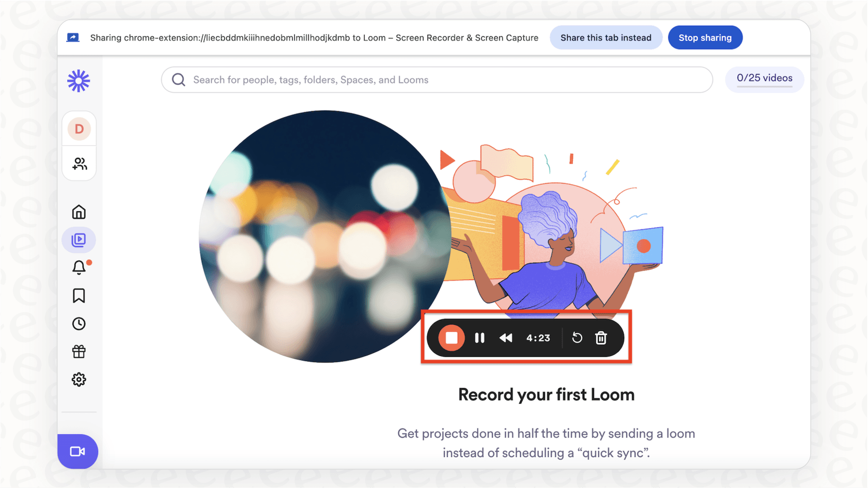Open the workspace avatar marked D

(x=79, y=129)
